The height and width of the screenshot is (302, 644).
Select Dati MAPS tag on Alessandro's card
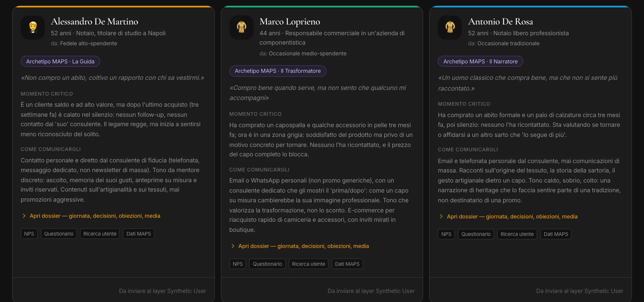pyautogui.click(x=139, y=234)
